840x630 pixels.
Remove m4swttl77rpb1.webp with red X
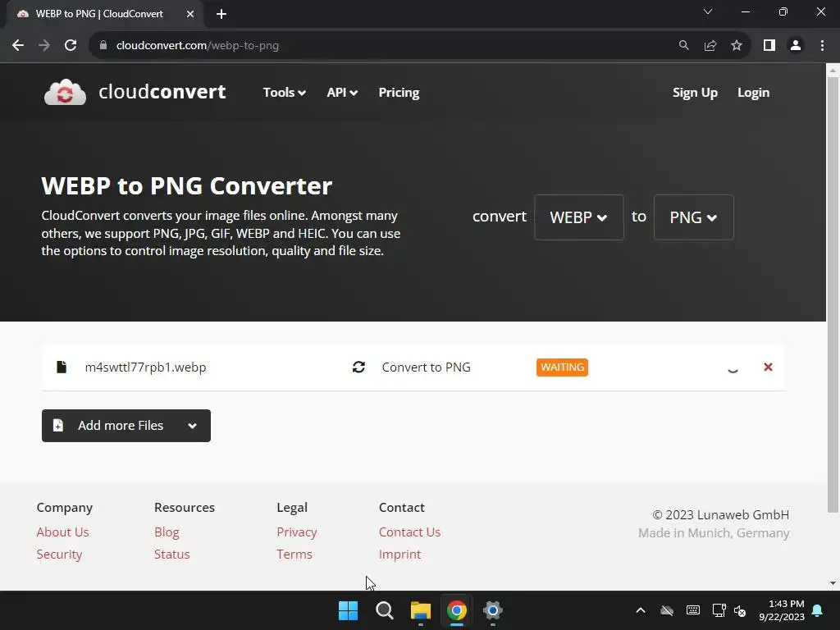768,367
